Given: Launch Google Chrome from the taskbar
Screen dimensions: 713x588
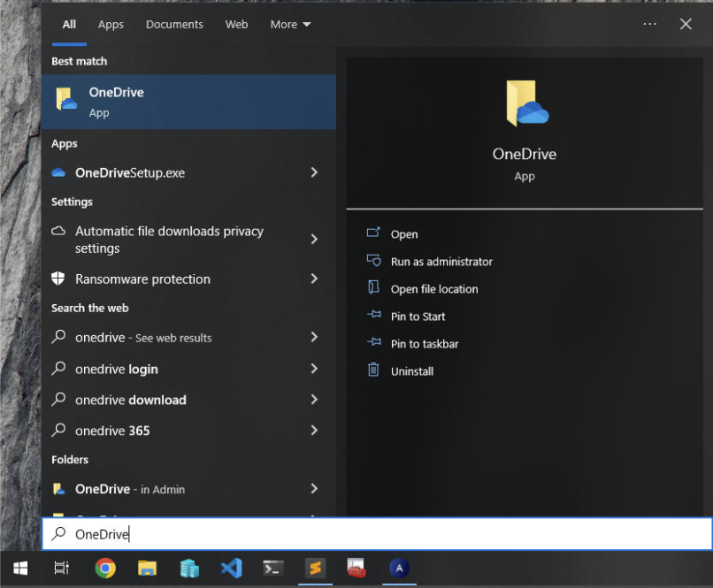Looking at the screenshot, I should pos(105,569).
